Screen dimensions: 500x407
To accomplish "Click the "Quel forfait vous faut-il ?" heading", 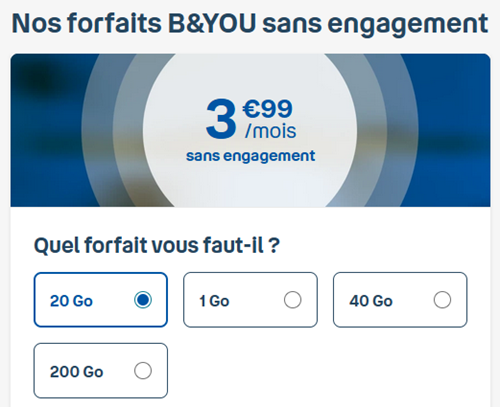I will coord(157,246).
